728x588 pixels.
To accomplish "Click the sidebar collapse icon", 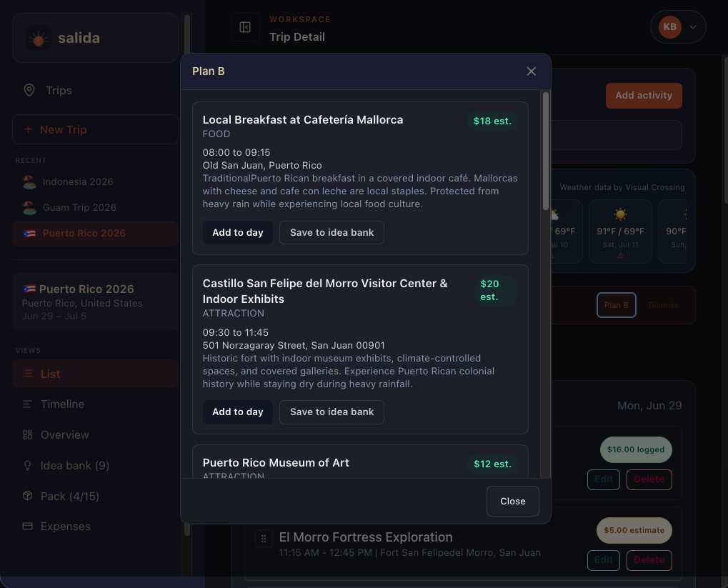I will (245, 27).
